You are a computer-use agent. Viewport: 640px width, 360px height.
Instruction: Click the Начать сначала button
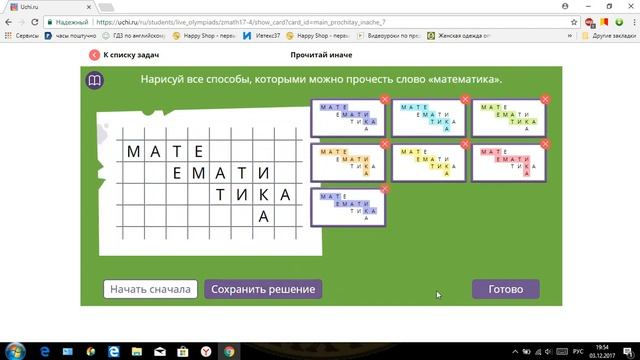[x=150, y=289]
